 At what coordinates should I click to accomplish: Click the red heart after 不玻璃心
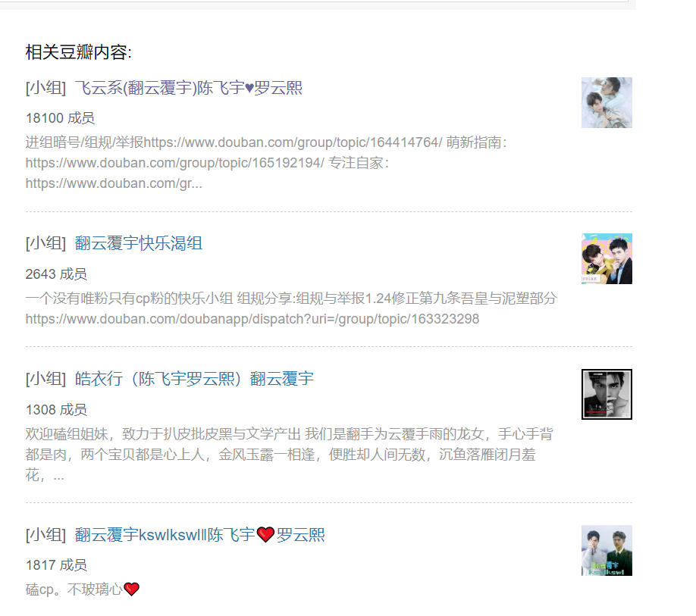click(131, 589)
